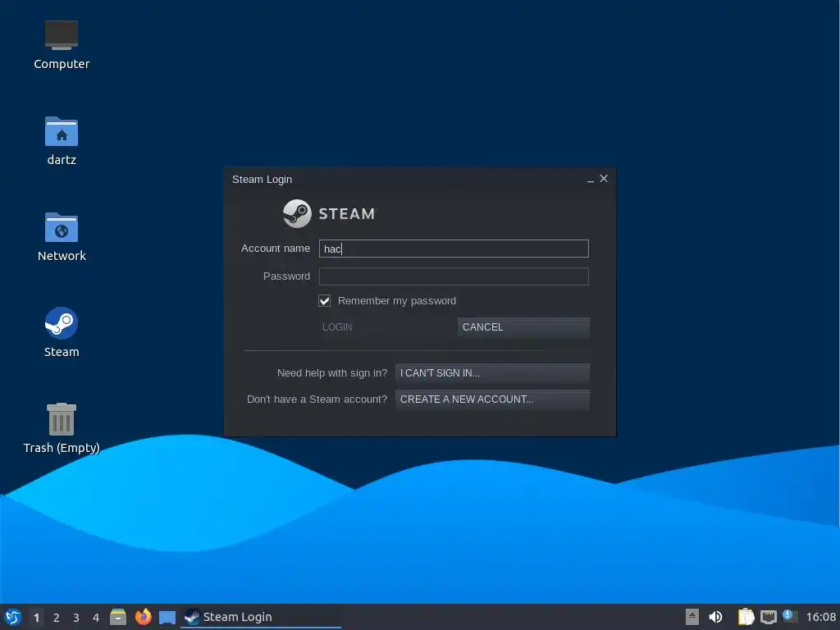Screen dimensions: 840x630
Task: Click the 'Password' label
Action: click(286, 276)
